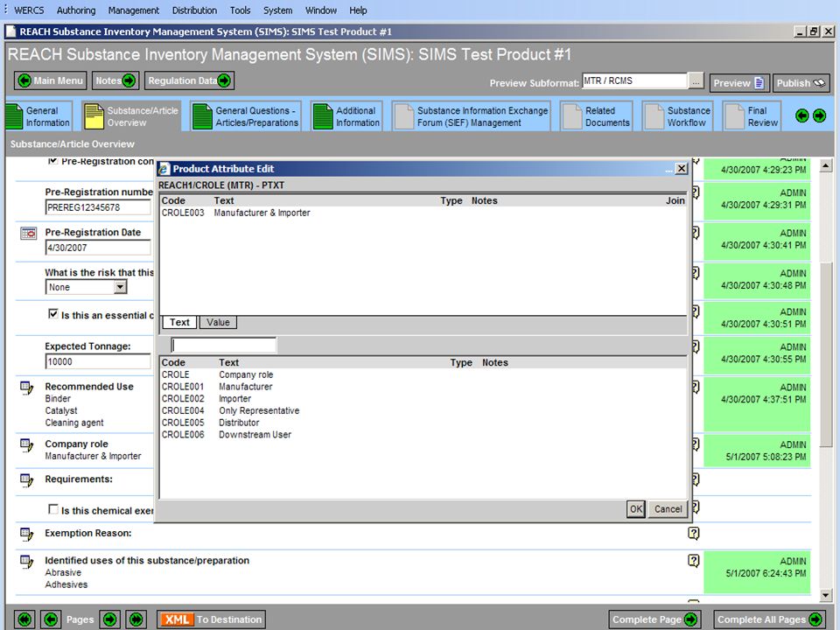This screenshot has height=630, width=840.
Task: Open the General Information page tab
Action: [x=39, y=116]
